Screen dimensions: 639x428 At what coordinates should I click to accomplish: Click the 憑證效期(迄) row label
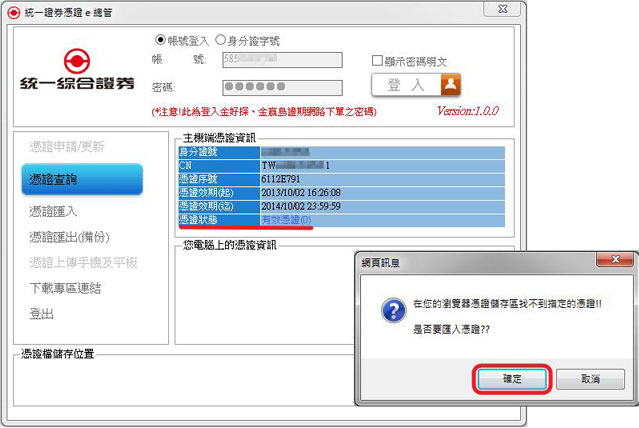(219, 206)
